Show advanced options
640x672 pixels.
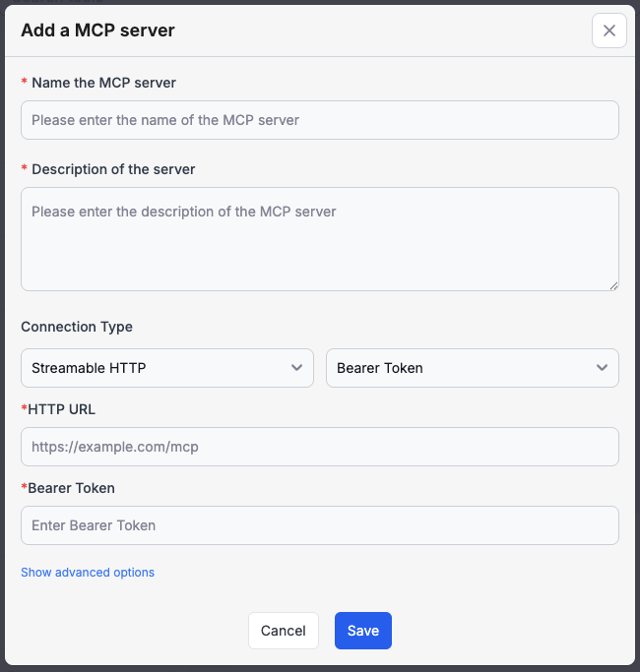coord(88,573)
